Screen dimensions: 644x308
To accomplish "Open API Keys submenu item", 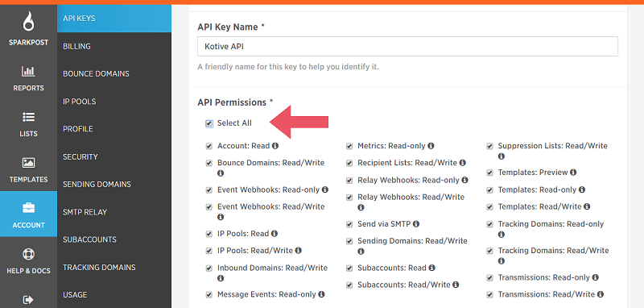I will [x=114, y=19].
